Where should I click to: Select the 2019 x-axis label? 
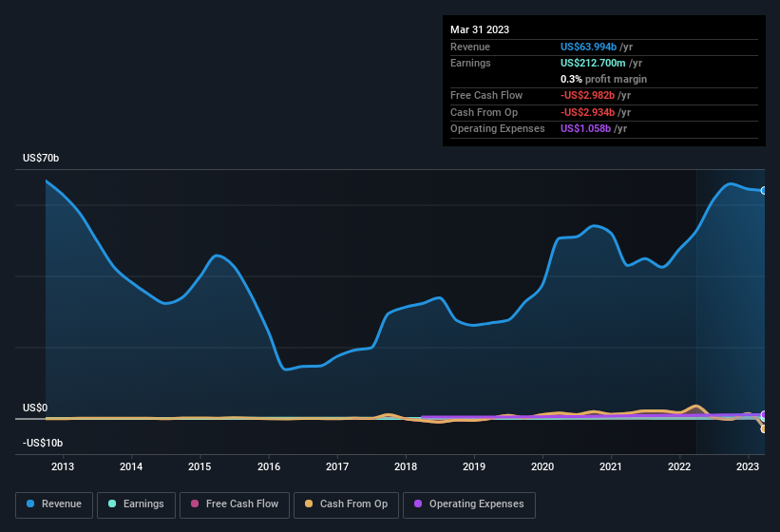click(x=474, y=466)
